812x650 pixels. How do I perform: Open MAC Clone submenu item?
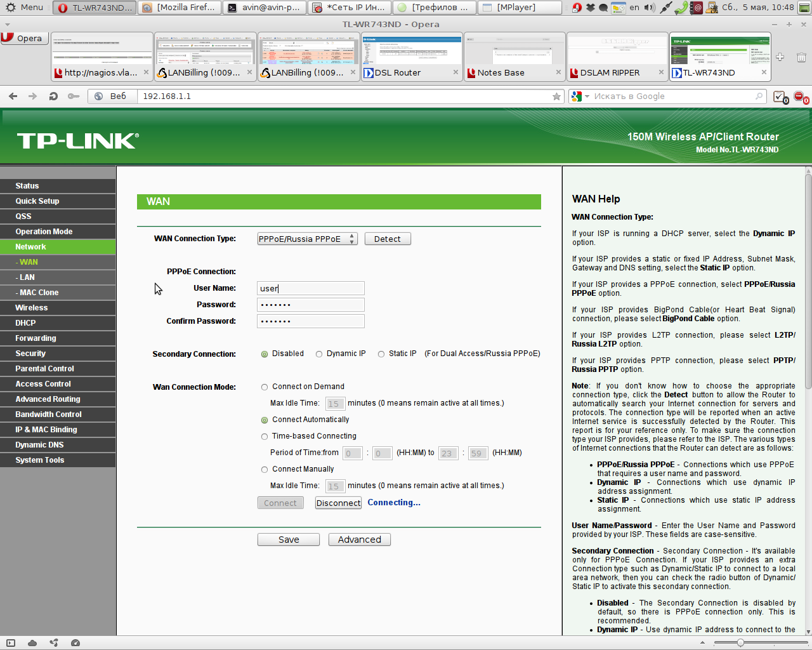58,293
